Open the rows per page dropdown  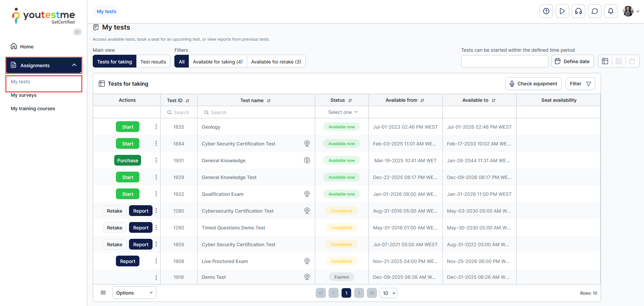[x=388, y=293]
